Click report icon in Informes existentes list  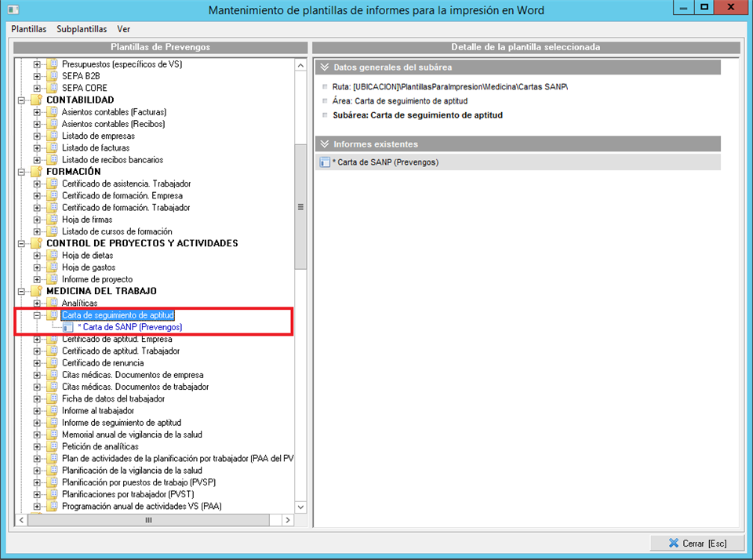click(325, 162)
